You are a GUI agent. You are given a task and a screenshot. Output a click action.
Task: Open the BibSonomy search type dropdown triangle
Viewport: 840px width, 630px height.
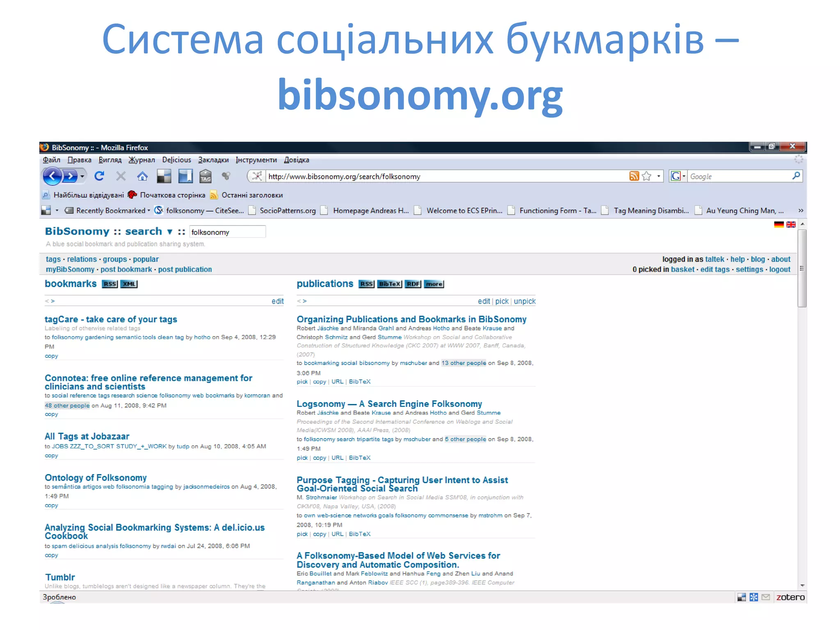pos(170,232)
